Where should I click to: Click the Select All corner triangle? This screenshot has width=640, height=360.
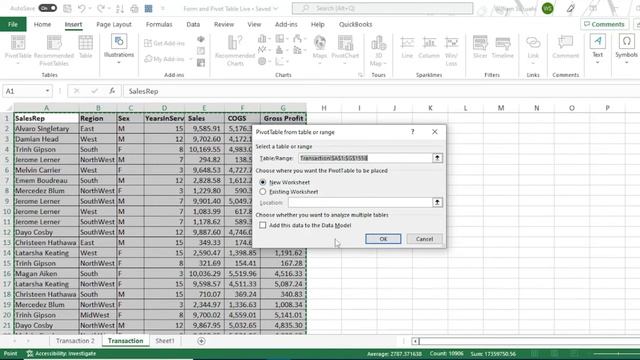pyautogui.click(x=8, y=108)
